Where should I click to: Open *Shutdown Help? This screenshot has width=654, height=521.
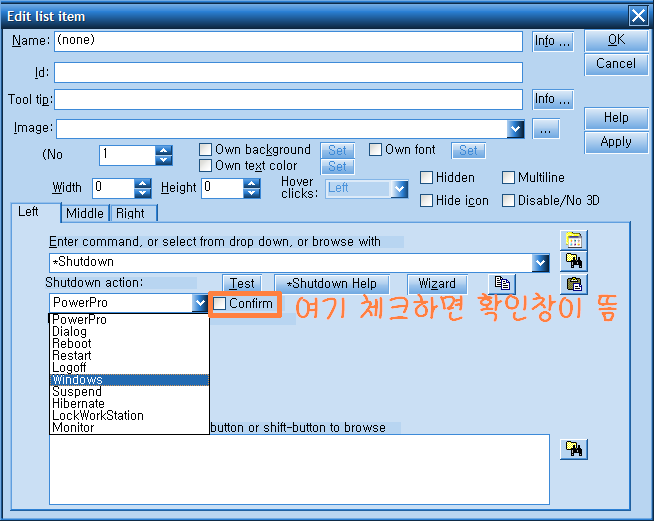(x=332, y=284)
